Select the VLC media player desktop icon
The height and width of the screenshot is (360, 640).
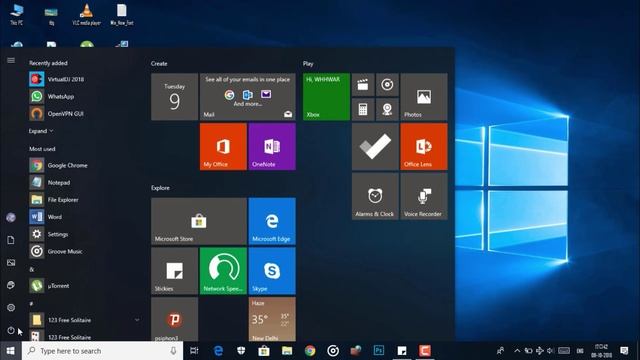86,15
